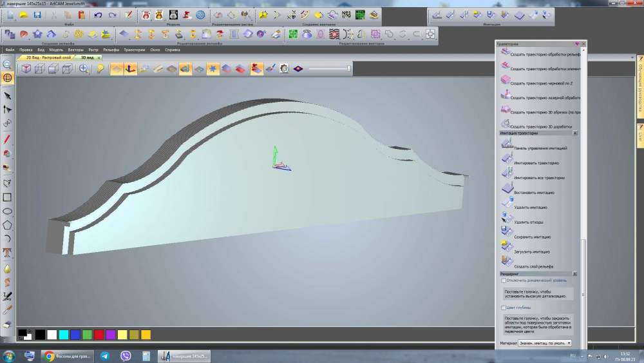Collapse the 'Рендеринг' section

pos(575,274)
